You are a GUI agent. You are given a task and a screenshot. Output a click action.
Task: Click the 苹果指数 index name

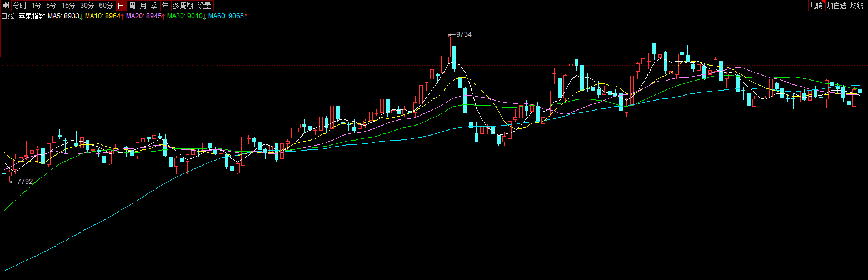(32, 17)
